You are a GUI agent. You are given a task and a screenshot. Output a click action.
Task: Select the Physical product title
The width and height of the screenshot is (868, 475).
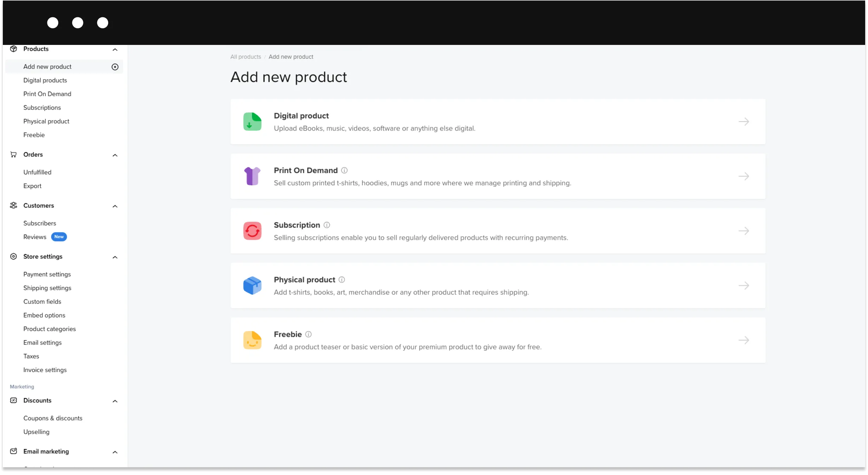pos(304,280)
